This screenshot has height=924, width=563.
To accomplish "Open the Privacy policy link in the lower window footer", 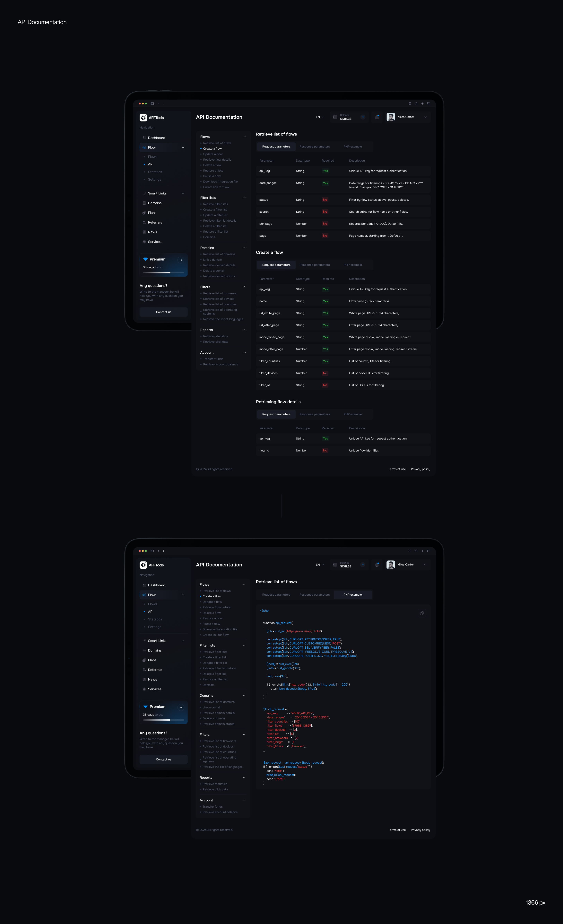I will [x=420, y=830].
